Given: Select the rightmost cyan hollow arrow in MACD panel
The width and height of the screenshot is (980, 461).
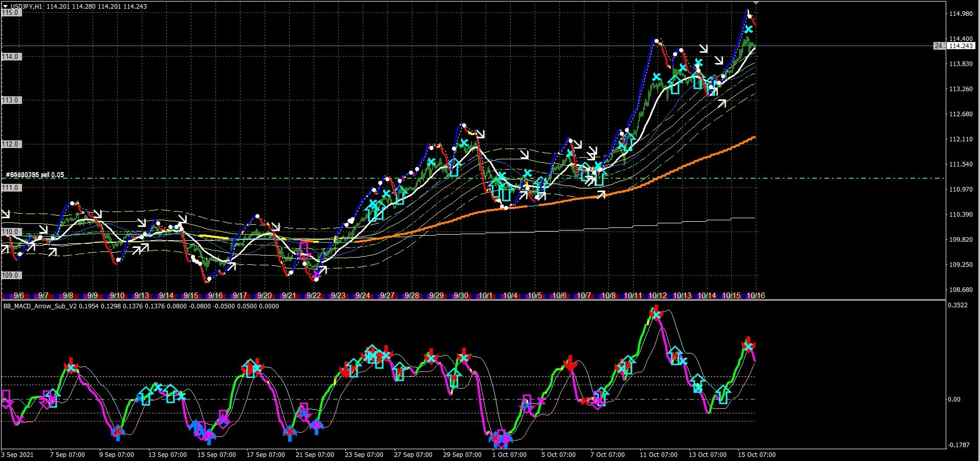Looking at the screenshot, I should [722, 394].
